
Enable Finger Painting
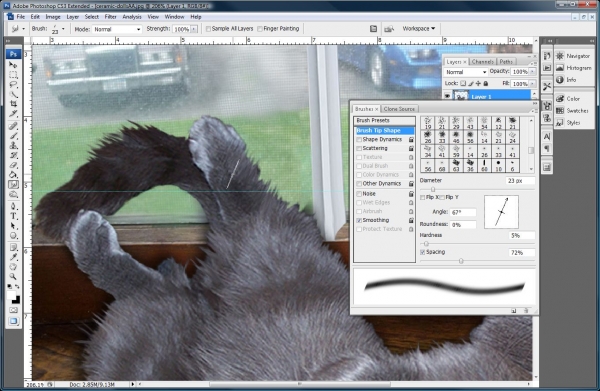260,29
